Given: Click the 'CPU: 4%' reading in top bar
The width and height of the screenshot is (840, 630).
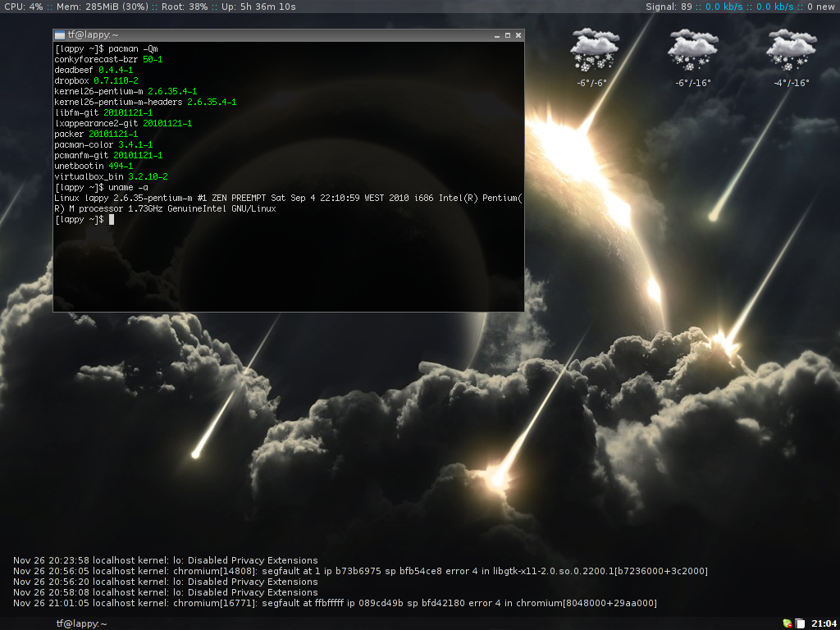Looking at the screenshot, I should click(x=24, y=7).
